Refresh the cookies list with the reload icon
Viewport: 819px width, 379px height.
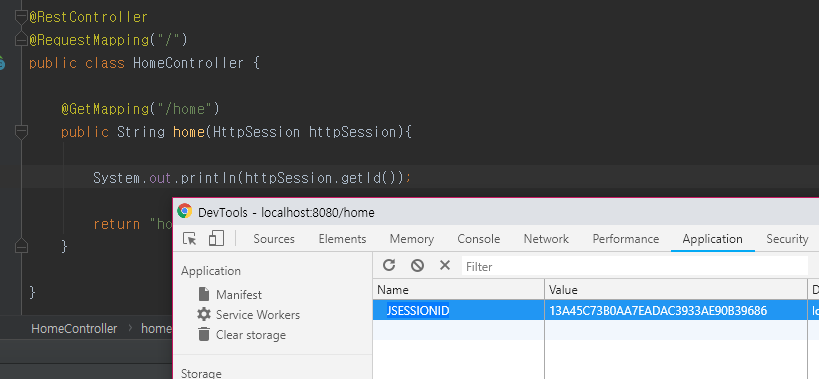pyautogui.click(x=389, y=265)
